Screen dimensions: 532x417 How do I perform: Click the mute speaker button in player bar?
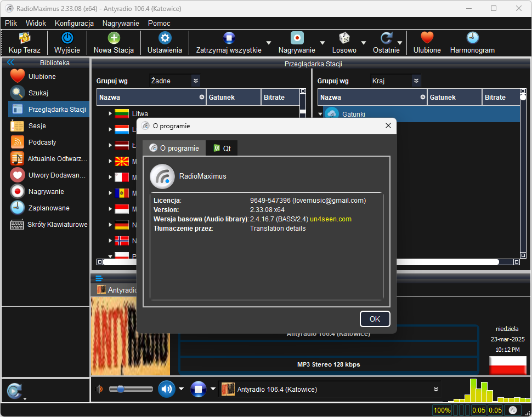167,389
